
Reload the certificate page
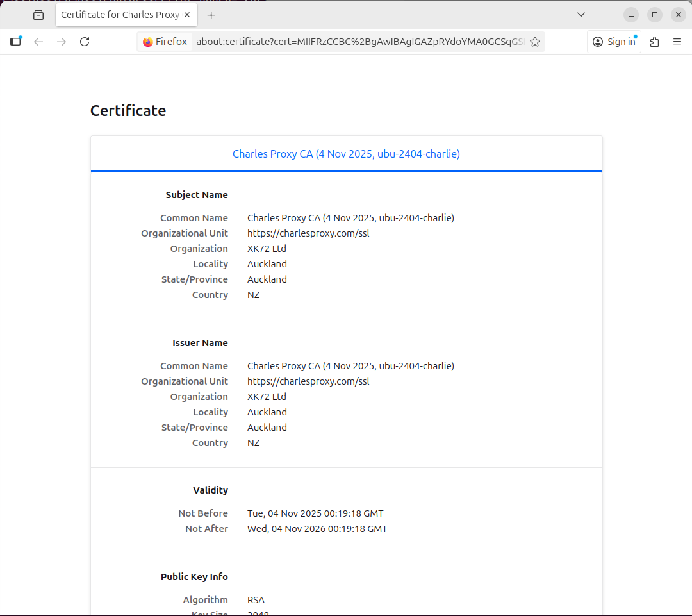click(x=85, y=42)
